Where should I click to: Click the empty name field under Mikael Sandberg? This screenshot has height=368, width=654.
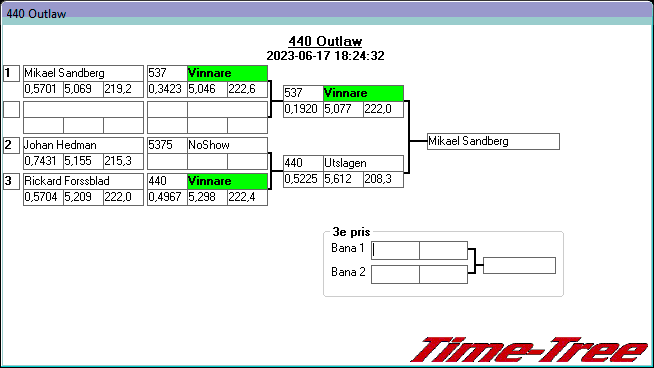(x=83, y=109)
